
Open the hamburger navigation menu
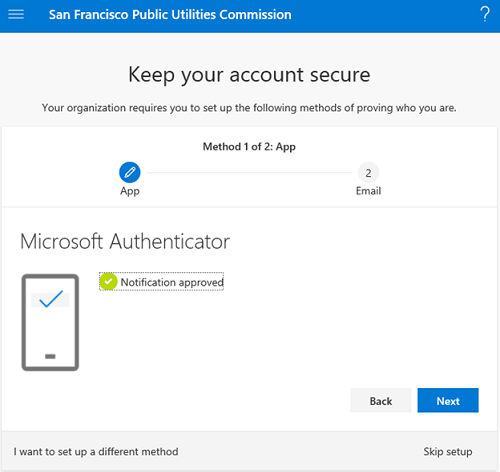click(16, 14)
